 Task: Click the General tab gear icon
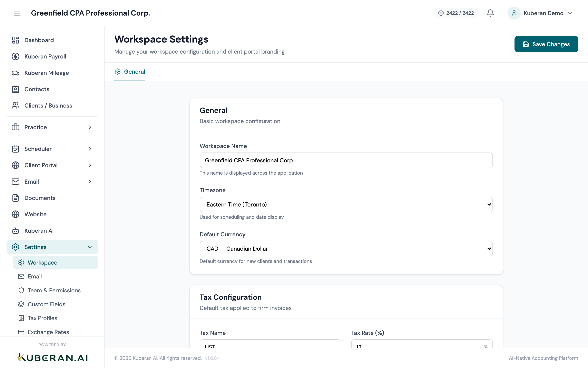pyautogui.click(x=118, y=72)
